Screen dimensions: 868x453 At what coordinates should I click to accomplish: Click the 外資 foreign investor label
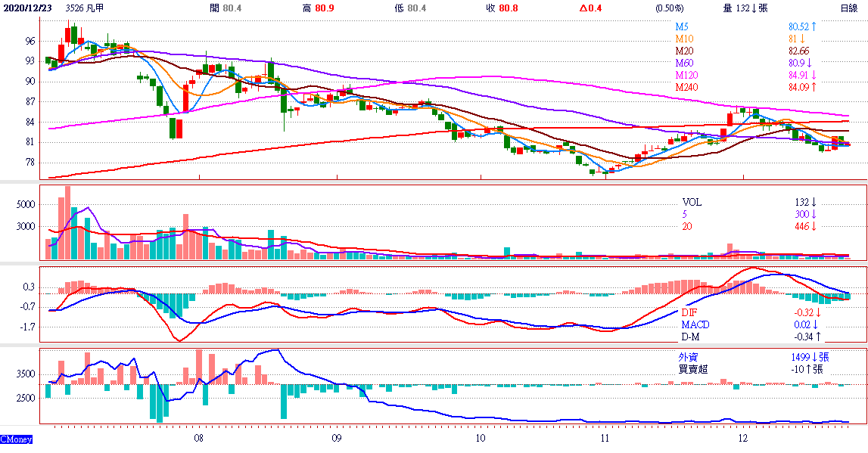coord(689,356)
